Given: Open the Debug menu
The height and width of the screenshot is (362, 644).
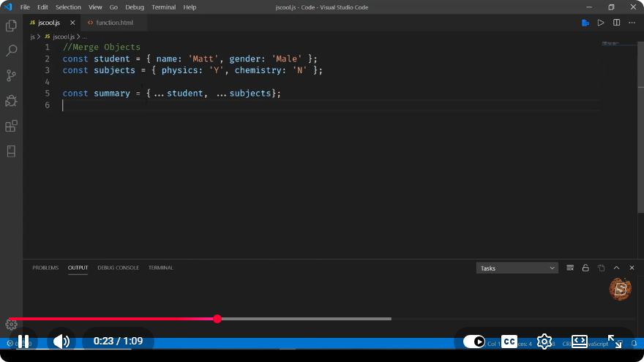Looking at the screenshot, I should [x=135, y=7].
